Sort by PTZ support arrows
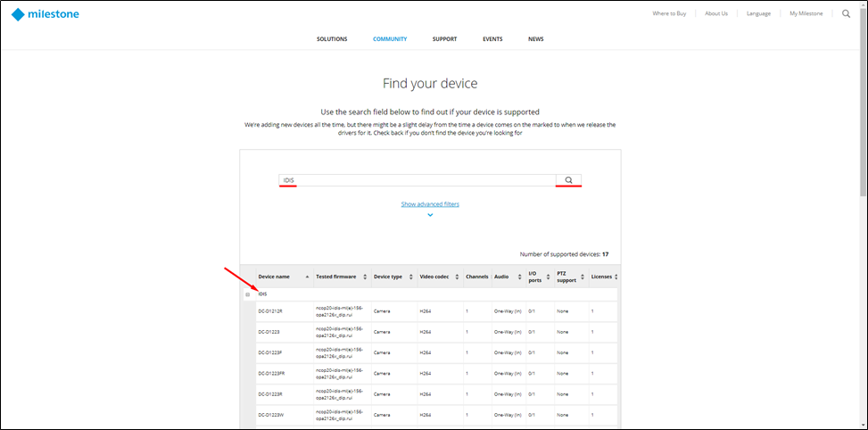Image resolution: width=868 pixels, height=430 pixels. coord(583,277)
